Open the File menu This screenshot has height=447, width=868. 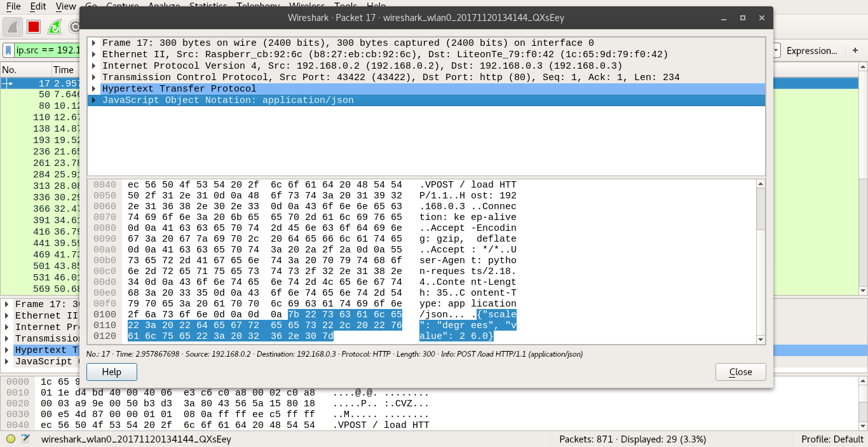(x=13, y=6)
